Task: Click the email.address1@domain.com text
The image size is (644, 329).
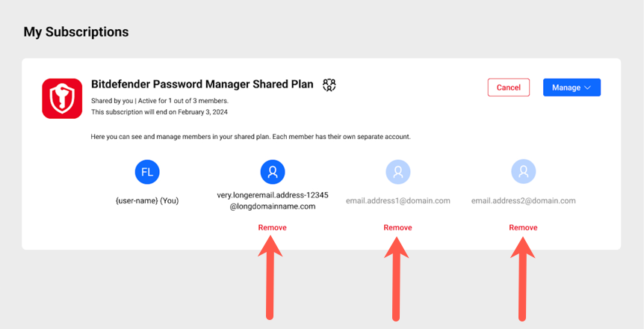Action: pyautogui.click(x=398, y=200)
